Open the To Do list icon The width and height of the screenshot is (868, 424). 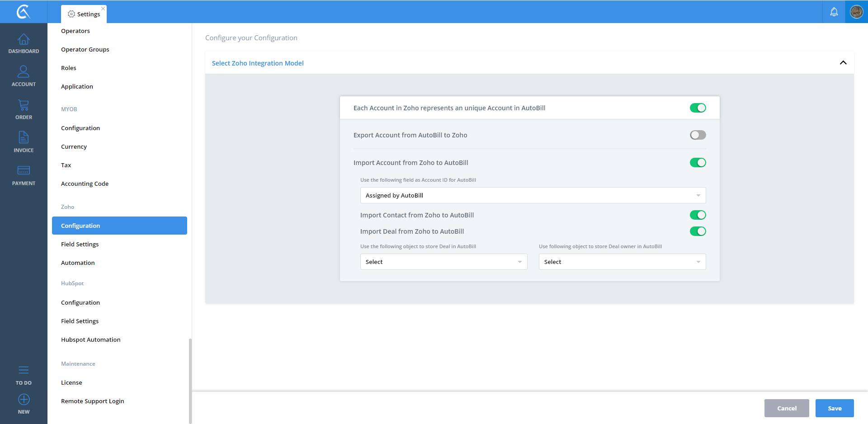24,371
